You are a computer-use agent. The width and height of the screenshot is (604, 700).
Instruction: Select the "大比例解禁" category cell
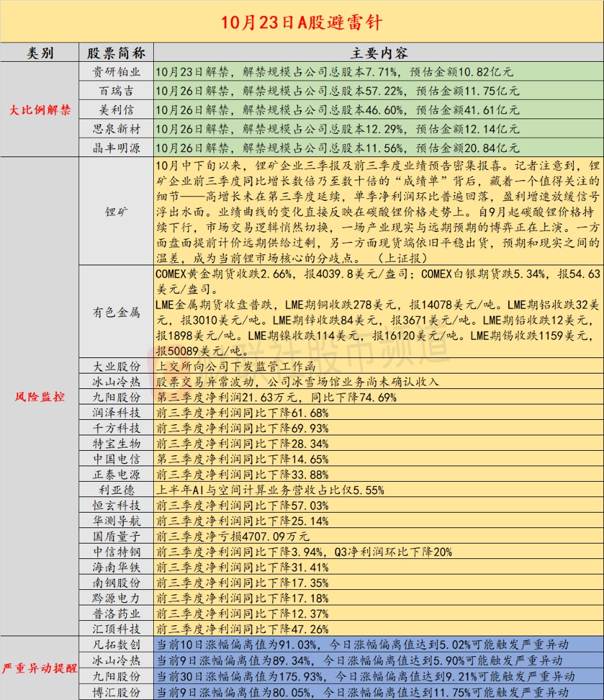click(x=40, y=109)
